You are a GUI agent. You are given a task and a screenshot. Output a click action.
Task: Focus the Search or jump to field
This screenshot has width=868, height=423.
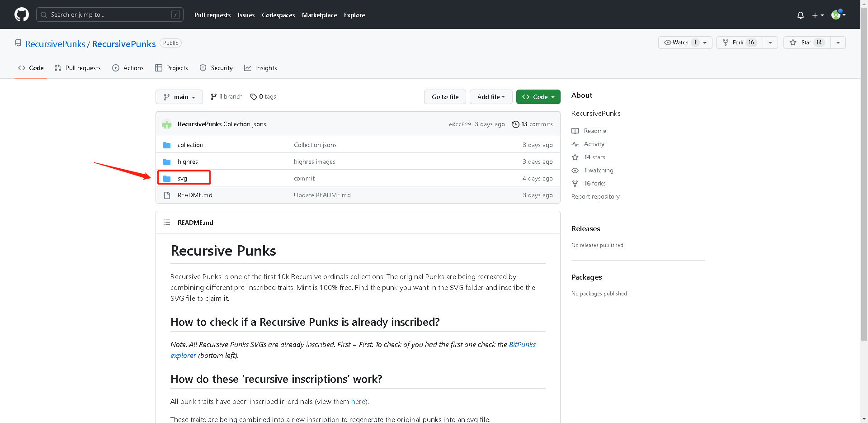click(x=108, y=14)
